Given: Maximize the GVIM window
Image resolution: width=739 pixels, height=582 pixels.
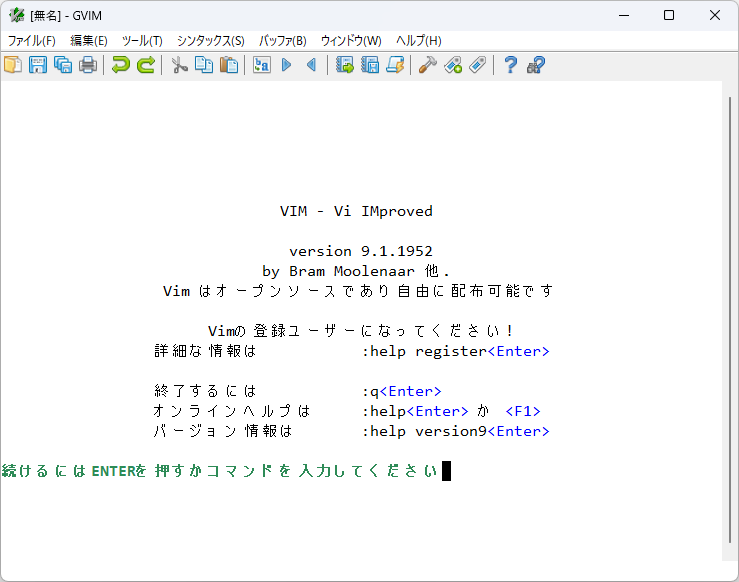Looking at the screenshot, I should point(669,16).
